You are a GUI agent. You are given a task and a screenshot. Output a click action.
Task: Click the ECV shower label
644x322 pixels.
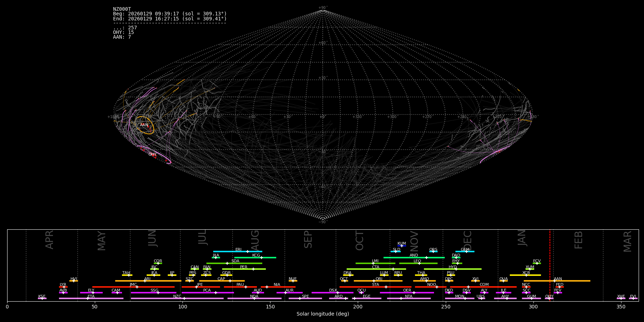point(537,261)
